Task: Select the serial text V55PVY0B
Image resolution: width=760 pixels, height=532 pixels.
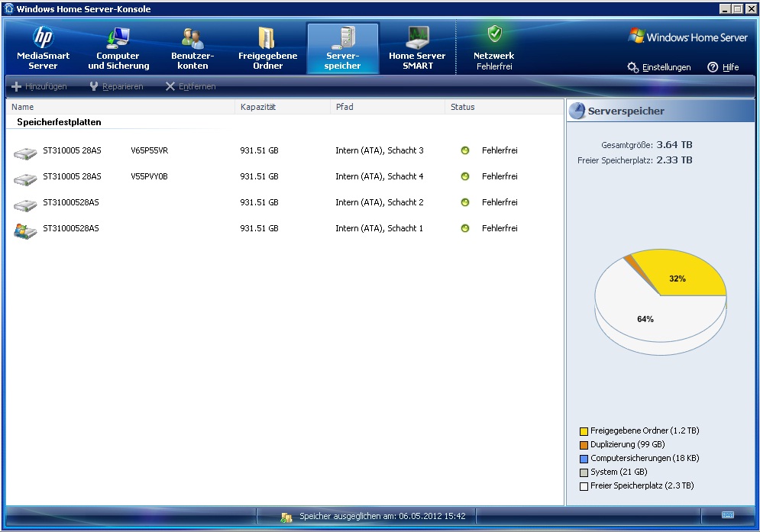Action: (x=149, y=176)
